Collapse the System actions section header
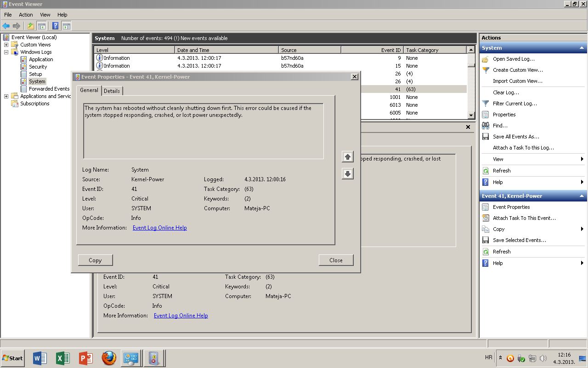This screenshot has width=588, height=368. pos(582,48)
